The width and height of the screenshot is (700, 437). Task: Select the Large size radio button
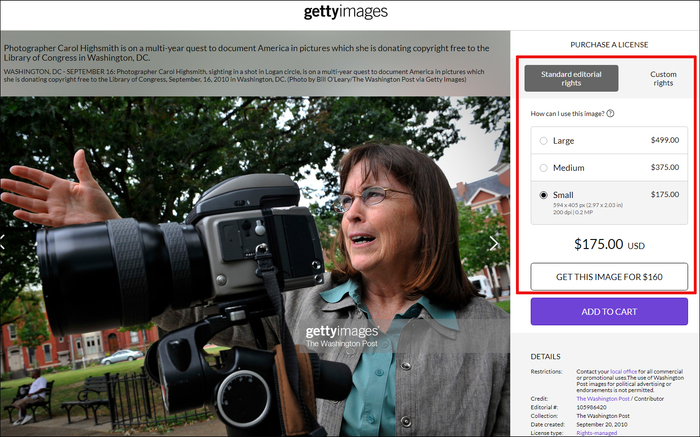543,141
